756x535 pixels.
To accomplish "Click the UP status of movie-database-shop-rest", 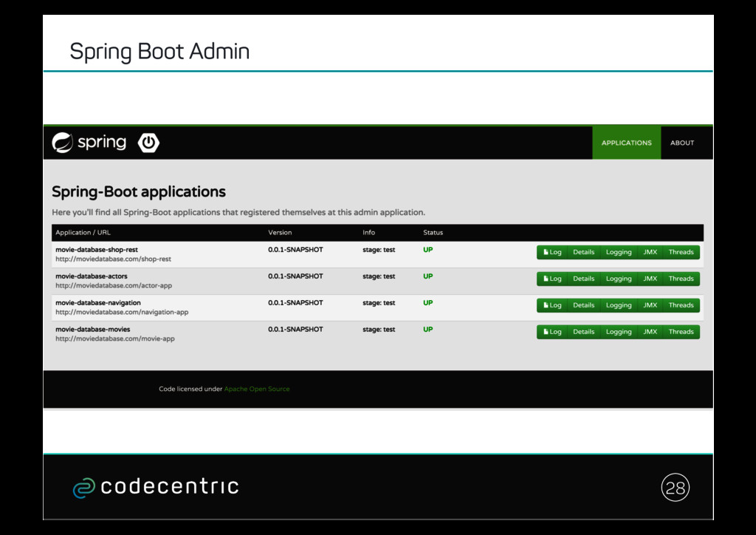I will (428, 250).
